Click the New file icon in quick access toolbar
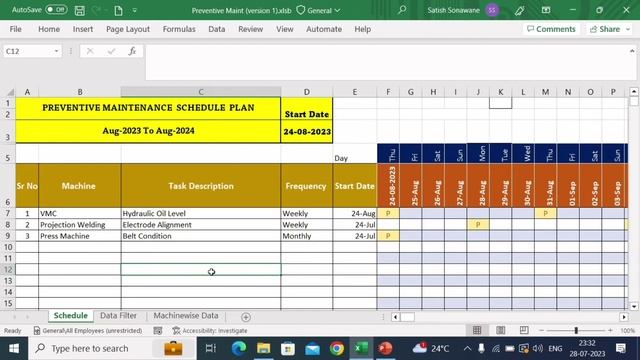Image resolution: width=640 pixels, height=360 pixels. tap(118, 11)
